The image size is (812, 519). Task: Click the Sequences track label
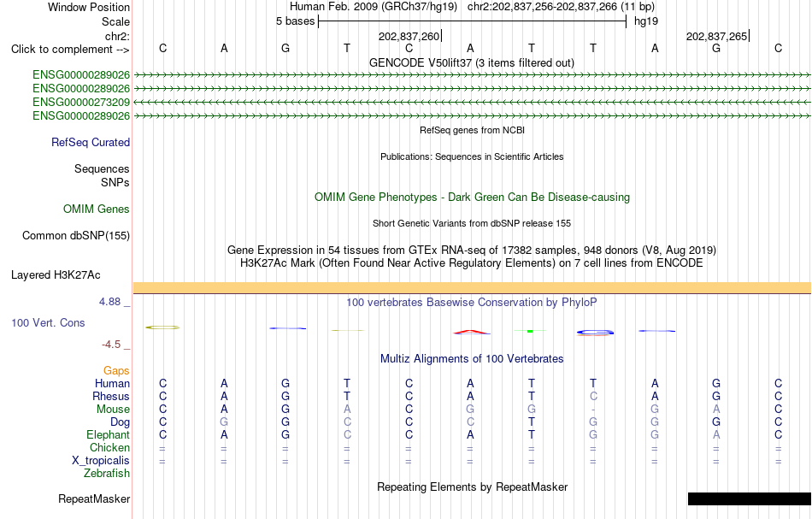[102, 169]
